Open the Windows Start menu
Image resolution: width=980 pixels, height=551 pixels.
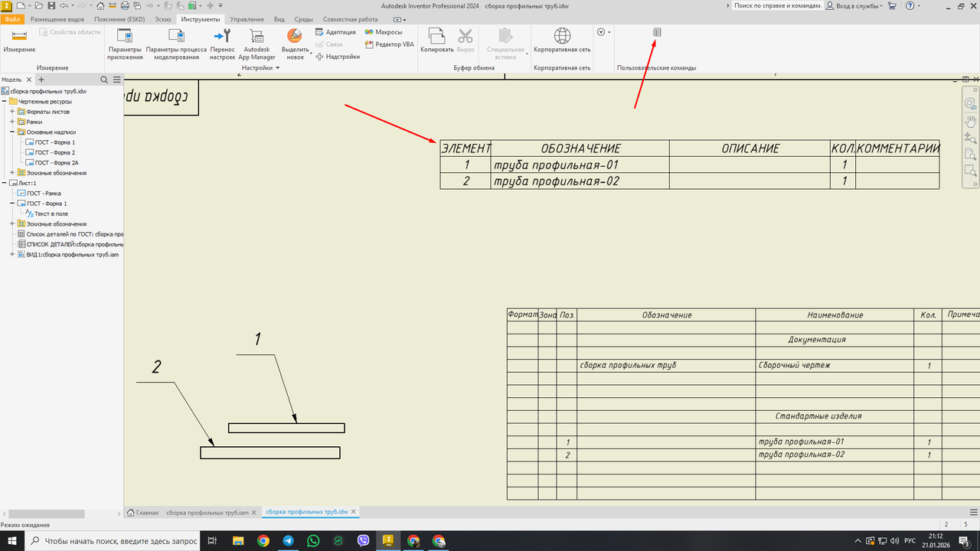12,540
